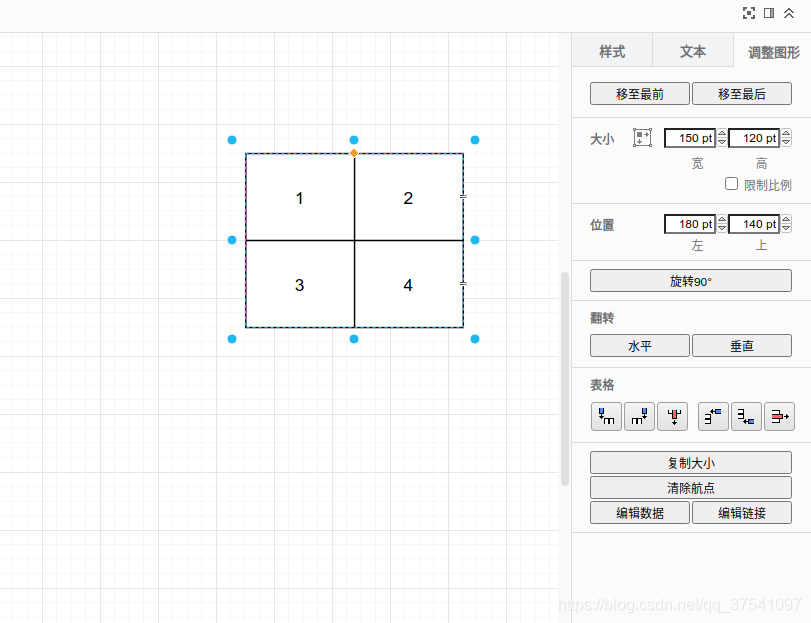Click the 复制大小 button
811x623 pixels.
(x=690, y=463)
